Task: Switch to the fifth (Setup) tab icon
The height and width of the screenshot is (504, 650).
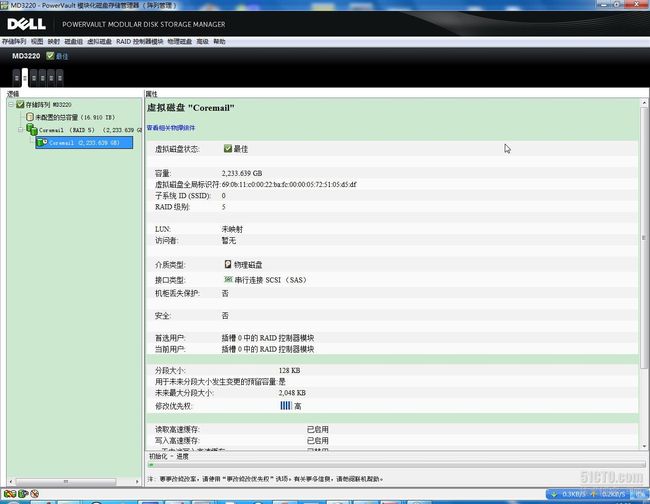Action: point(51,78)
